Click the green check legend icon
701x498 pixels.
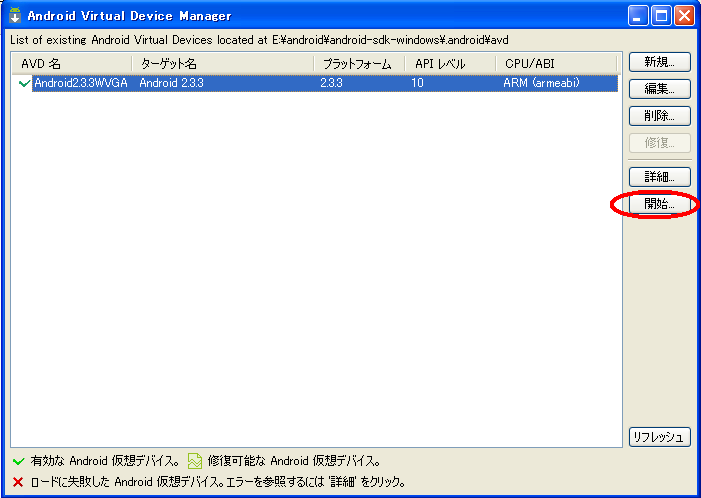[19, 461]
